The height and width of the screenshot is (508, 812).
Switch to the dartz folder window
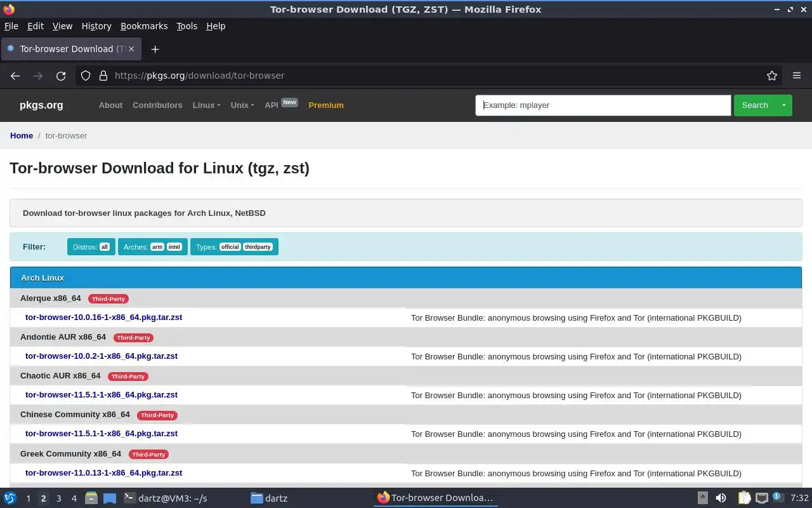point(269,498)
